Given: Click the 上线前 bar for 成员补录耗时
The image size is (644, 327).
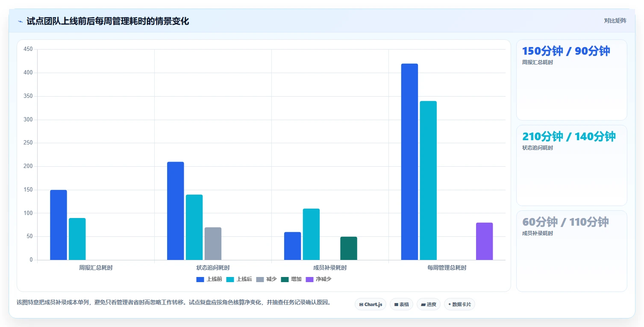Looking at the screenshot, I should click(x=293, y=246).
